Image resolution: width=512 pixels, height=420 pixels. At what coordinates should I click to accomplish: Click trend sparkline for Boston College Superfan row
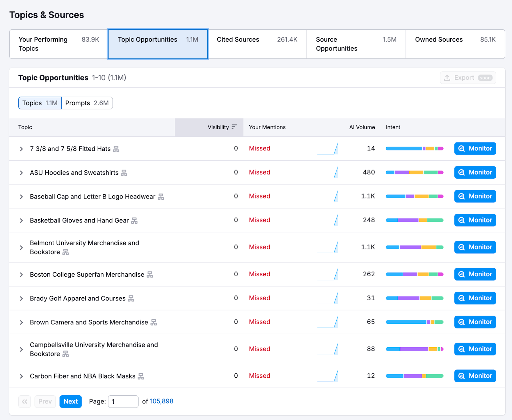[x=327, y=274]
